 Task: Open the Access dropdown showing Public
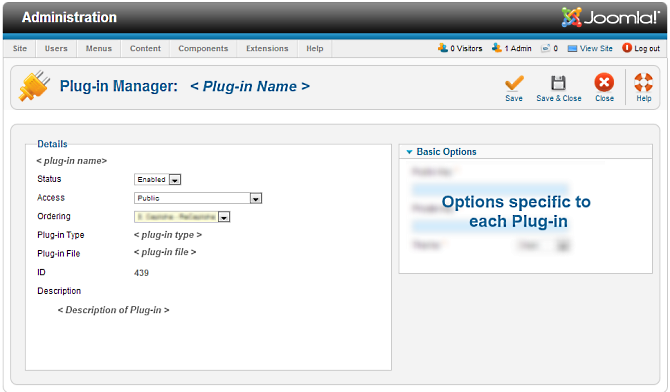198,198
